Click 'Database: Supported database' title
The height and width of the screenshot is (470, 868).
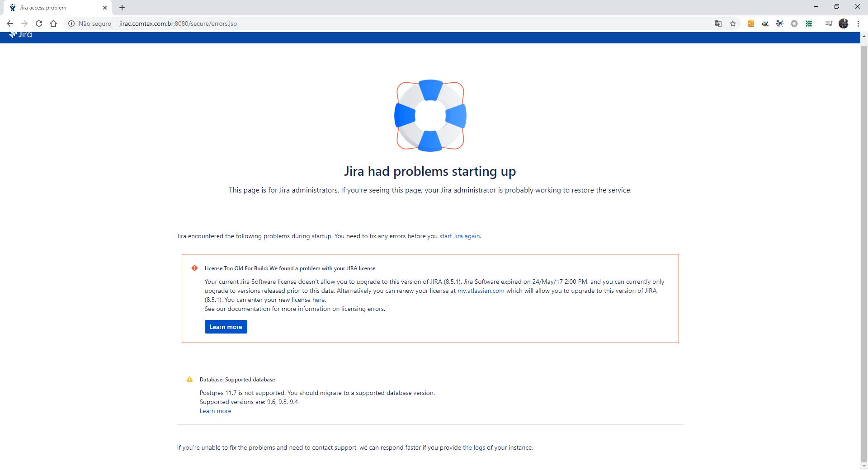tap(237, 379)
